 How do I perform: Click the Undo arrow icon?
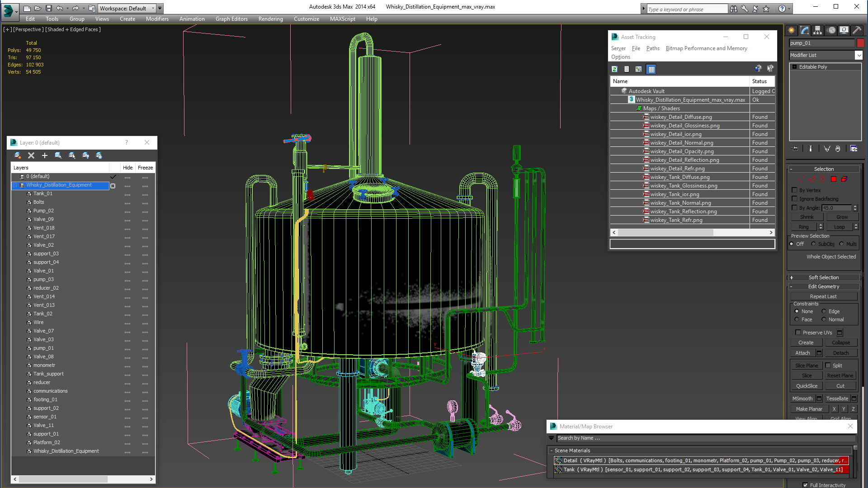[x=60, y=8]
